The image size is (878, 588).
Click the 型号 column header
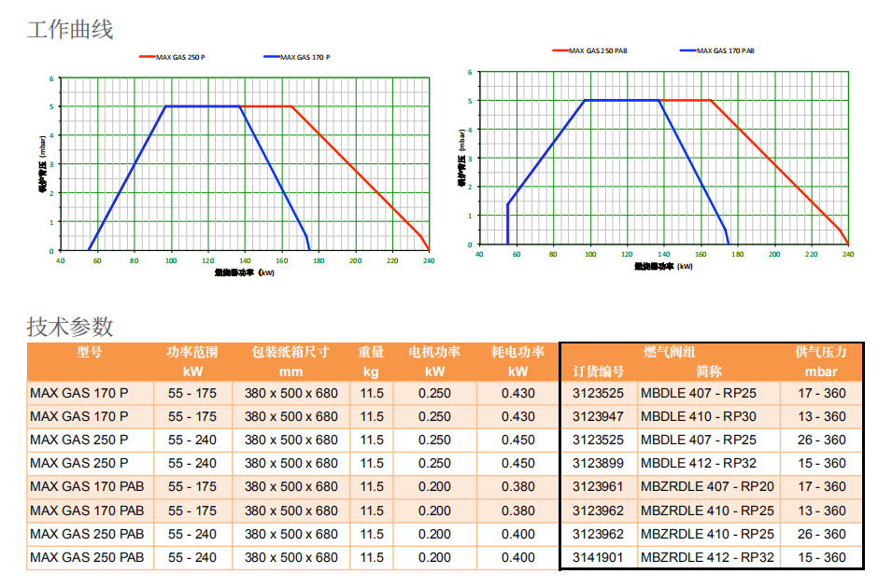90,352
